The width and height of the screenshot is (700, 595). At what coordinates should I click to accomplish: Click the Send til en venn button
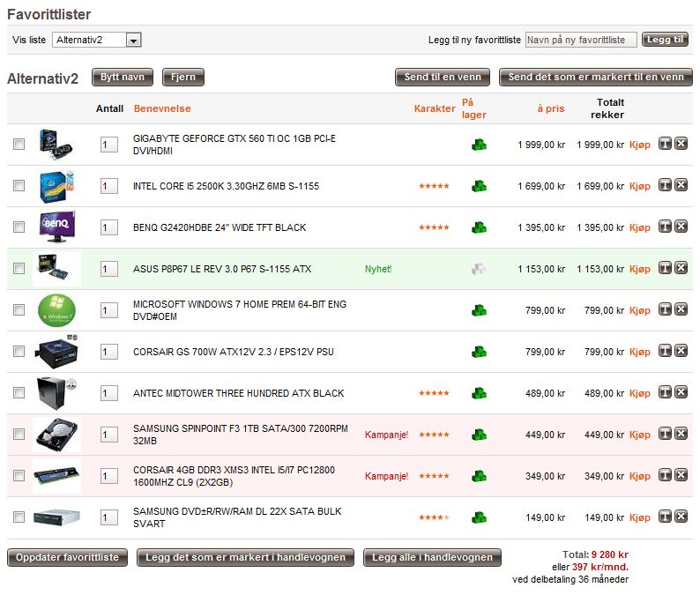click(443, 77)
